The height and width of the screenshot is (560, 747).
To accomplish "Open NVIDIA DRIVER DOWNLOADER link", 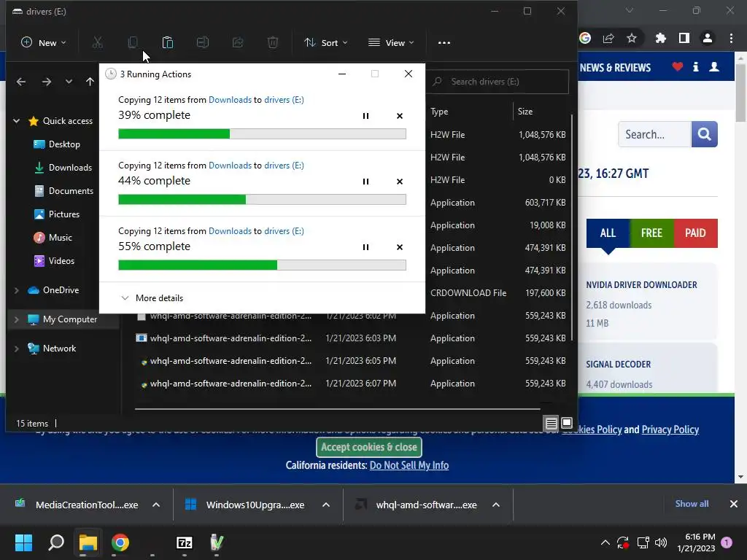I will point(641,285).
